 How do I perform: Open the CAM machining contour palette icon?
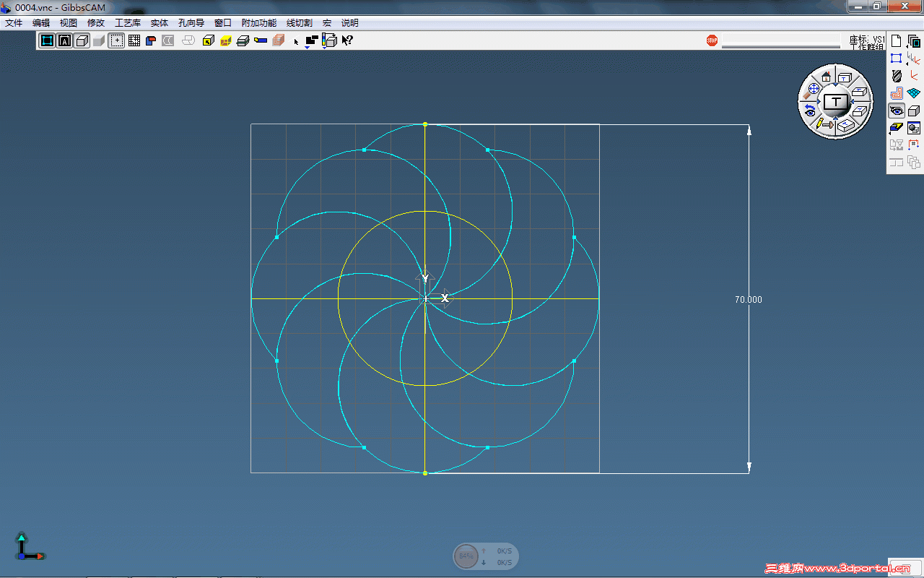point(897,93)
